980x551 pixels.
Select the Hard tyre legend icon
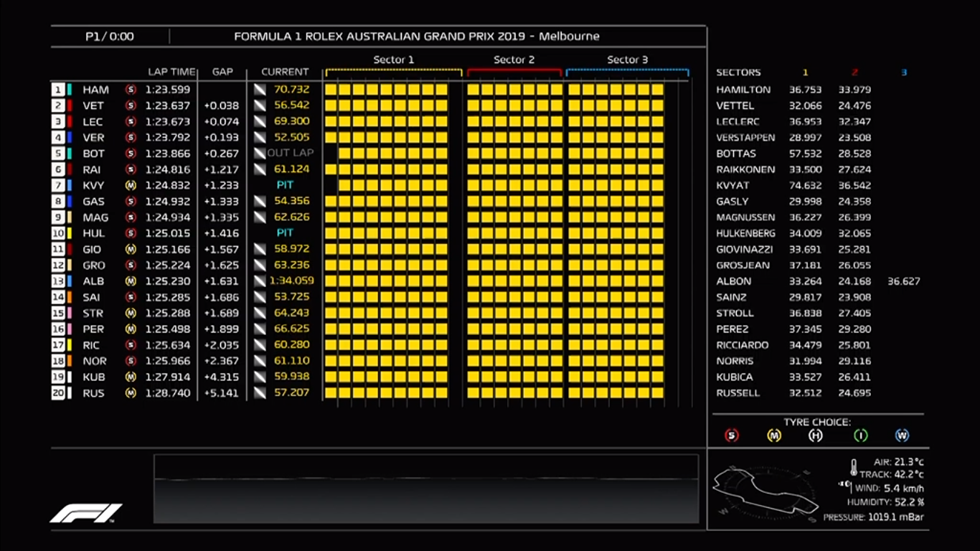coord(816,435)
